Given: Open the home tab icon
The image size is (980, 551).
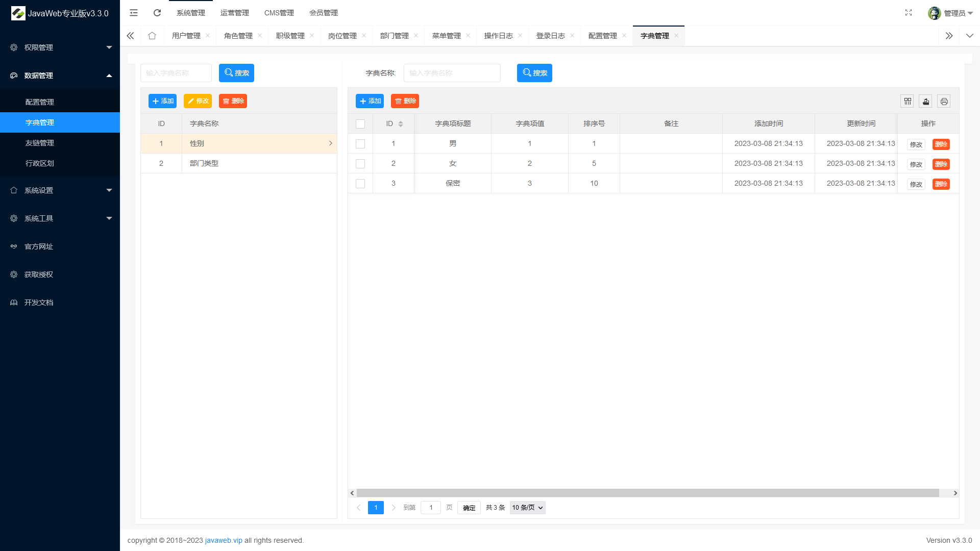Looking at the screenshot, I should [x=152, y=36].
